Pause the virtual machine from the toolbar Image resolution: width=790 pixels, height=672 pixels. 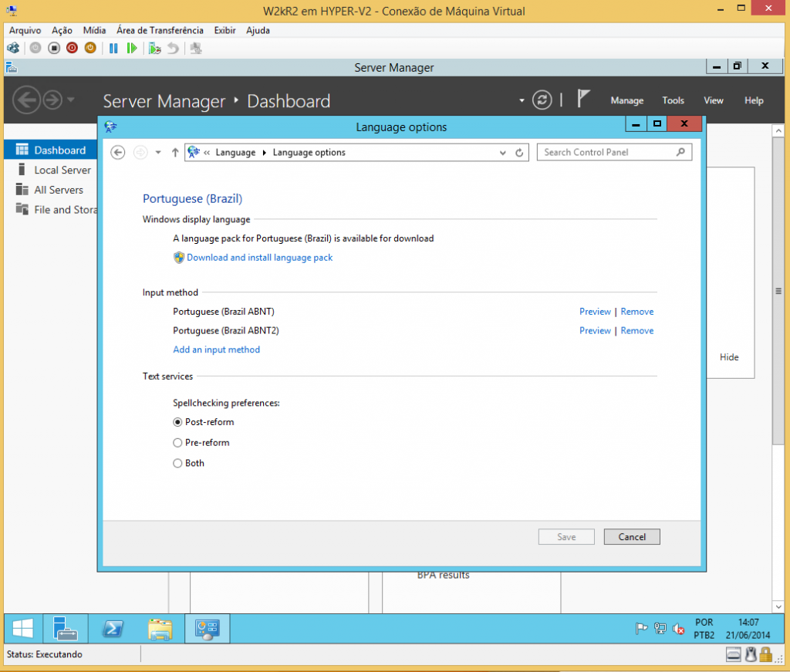[113, 48]
